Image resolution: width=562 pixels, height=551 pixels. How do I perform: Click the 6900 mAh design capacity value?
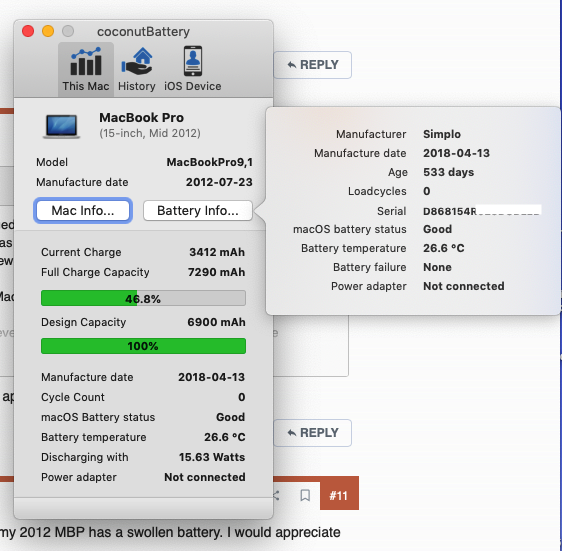tap(216, 322)
